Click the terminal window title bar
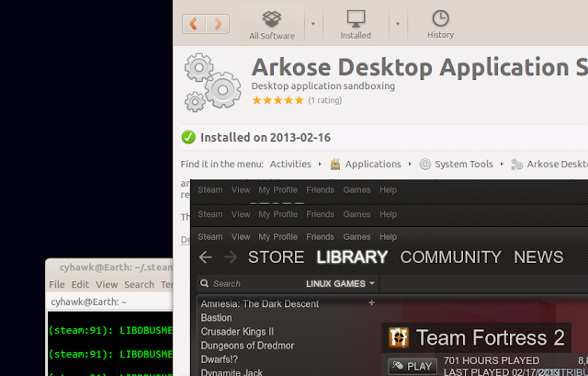The image size is (588, 376). pos(109,268)
